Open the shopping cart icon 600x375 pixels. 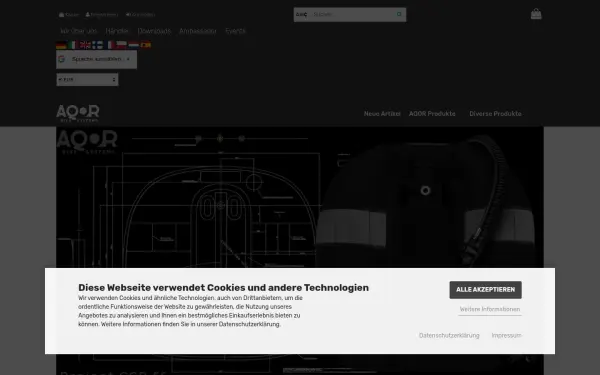(x=536, y=14)
